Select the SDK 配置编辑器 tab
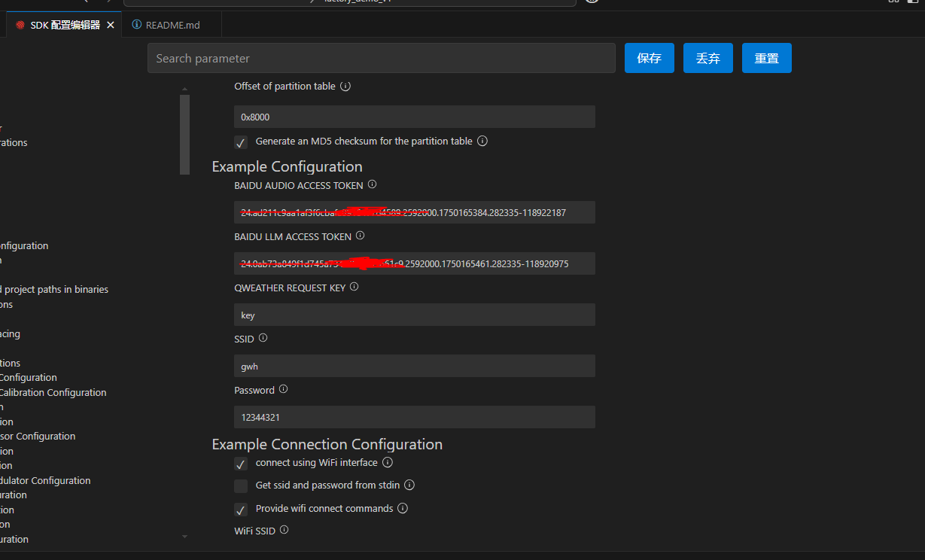Viewport: 925px width, 560px height. (x=65, y=25)
